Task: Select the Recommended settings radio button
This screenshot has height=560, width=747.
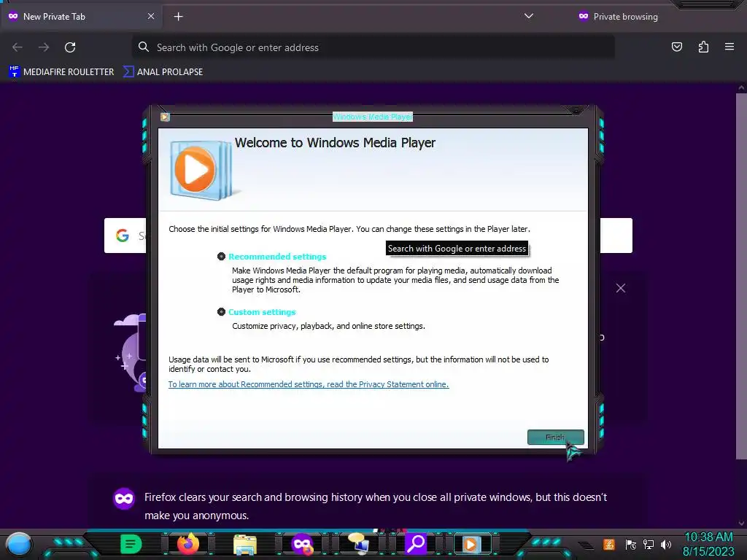Action: [x=221, y=257]
